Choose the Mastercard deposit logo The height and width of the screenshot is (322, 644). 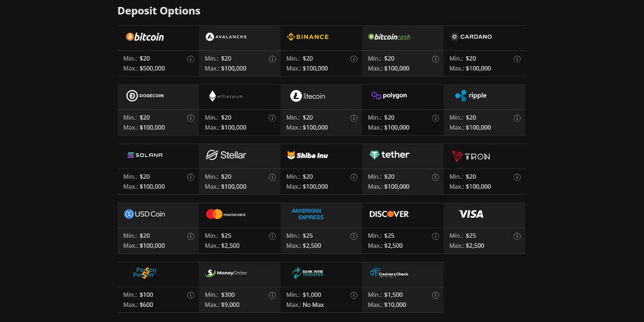click(226, 214)
